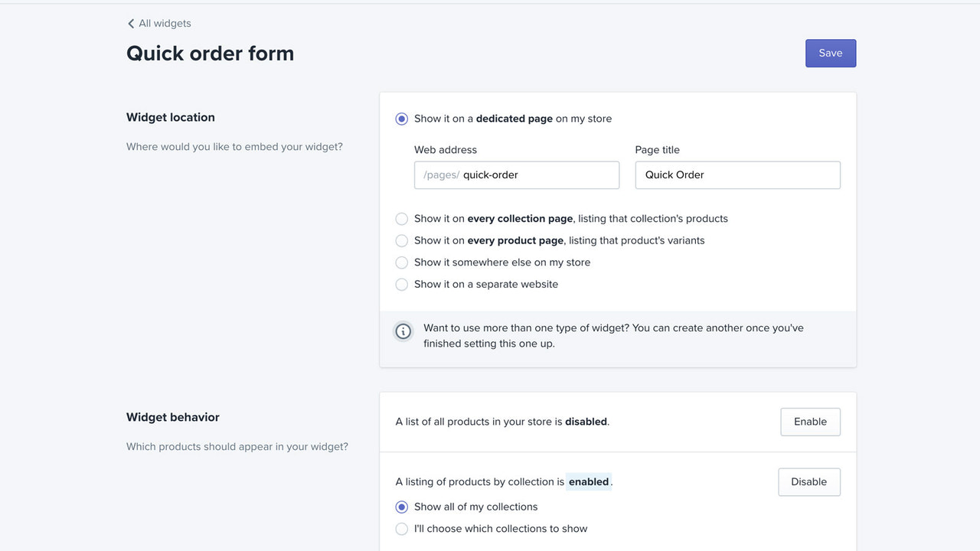Screen dimensions: 980x551
Task: Choose "Show it somewhere else on my store"
Action: click(402, 262)
